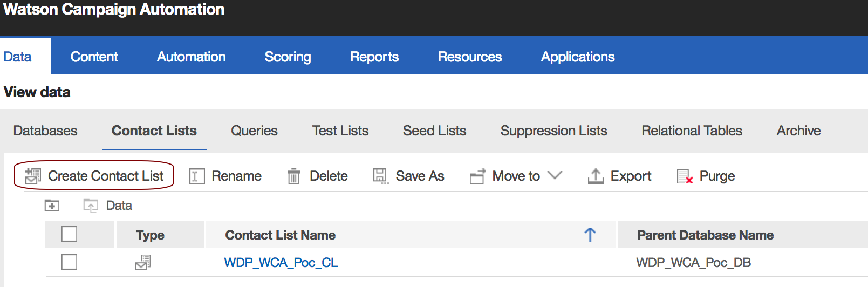Click the Rename icon in toolbar
The image size is (868, 287).
[x=197, y=176]
